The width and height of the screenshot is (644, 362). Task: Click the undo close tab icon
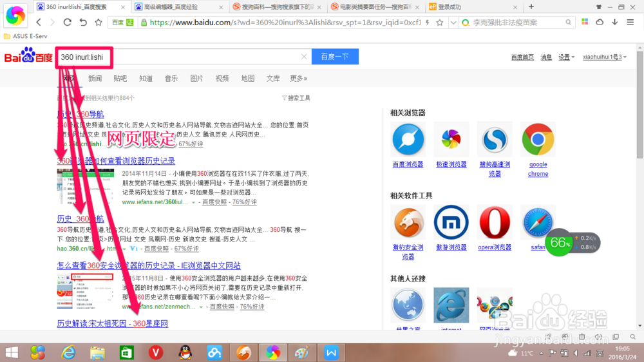83,22
